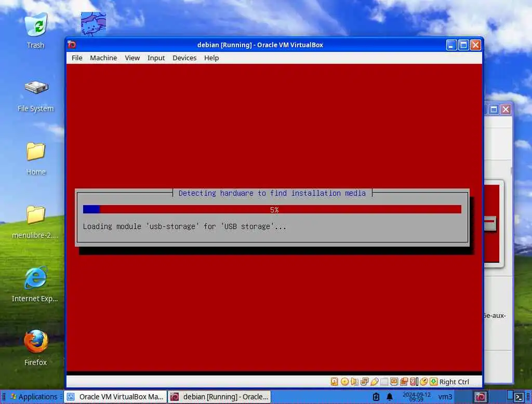Open the Applications menu in taskbar
Image resolution: width=532 pixels, height=404 pixels.
point(34,397)
